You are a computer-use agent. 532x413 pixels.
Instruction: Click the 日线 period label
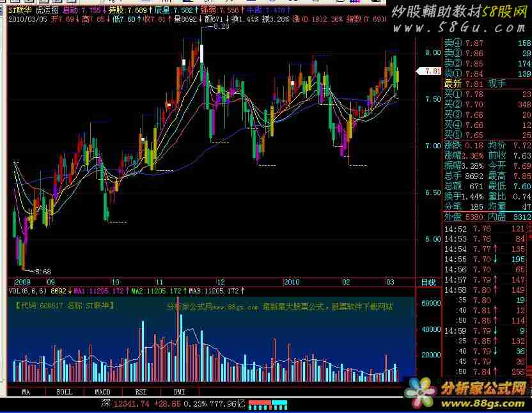tap(428, 283)
